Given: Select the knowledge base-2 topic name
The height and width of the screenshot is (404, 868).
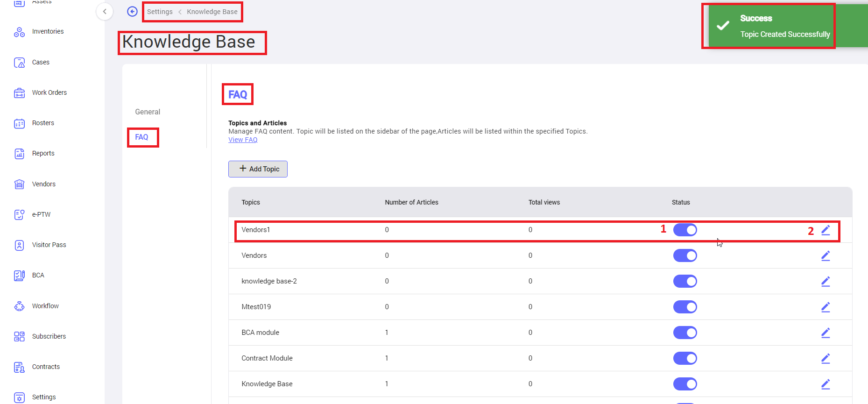Looking at the screenshot, I should tap(269, 281).
